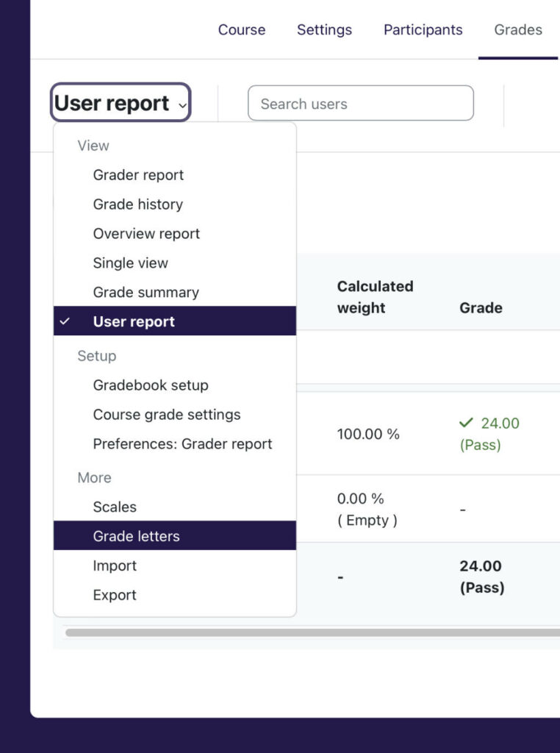Click the checkmark beside User report
560x753 pixels.
tap(66, 321)
